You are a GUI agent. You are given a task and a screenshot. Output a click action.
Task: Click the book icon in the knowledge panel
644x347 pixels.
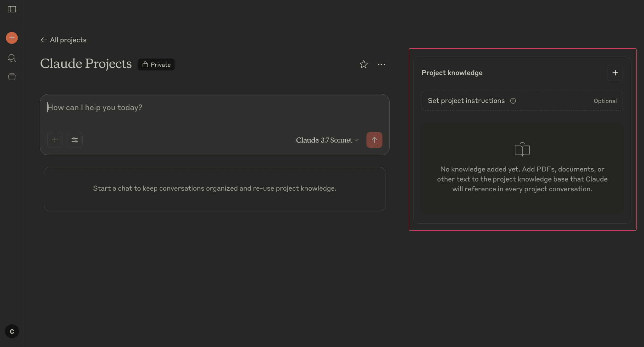pos(522,149)
